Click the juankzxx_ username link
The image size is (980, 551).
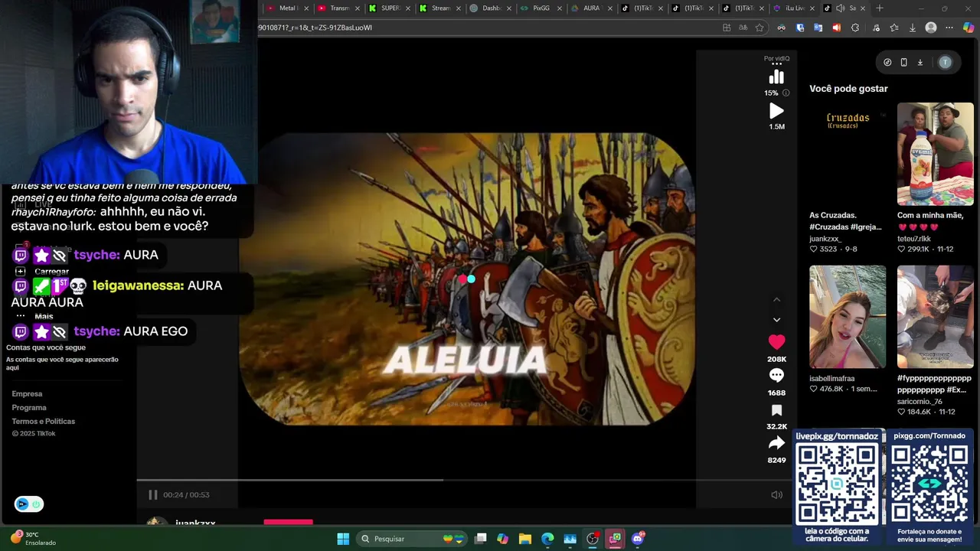[x=825, y=239]
